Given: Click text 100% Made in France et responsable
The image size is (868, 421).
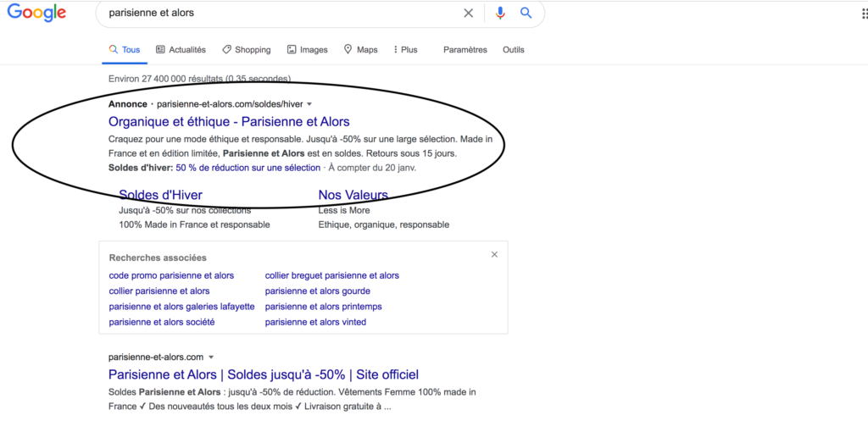Looking at the screenshot, I should pyautogui.click(x=194, y=225).
